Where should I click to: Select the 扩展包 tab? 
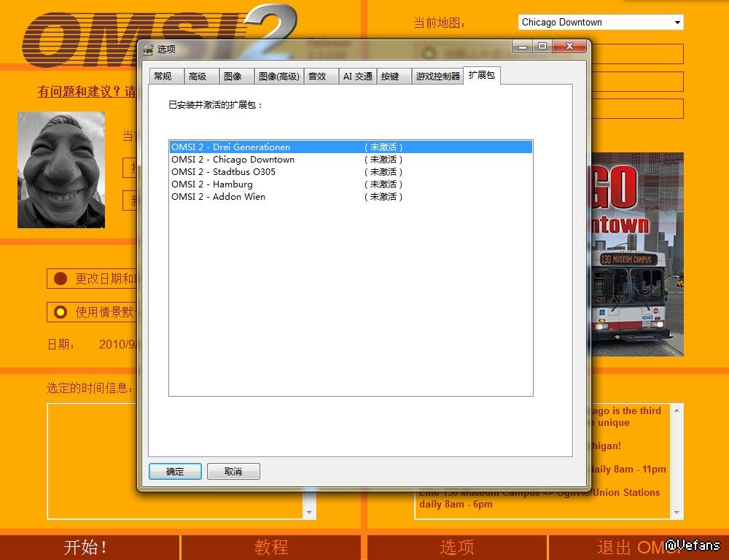pyautogui.click(x=482, y=75)
